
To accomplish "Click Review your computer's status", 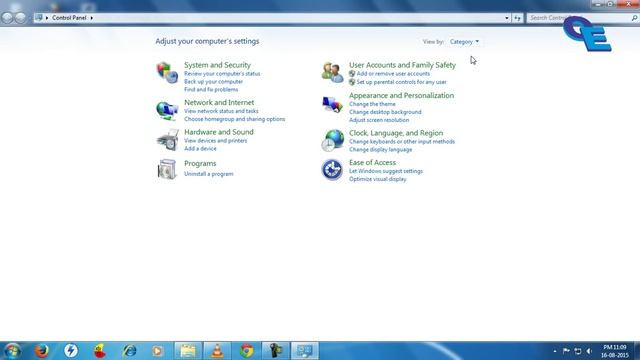I will click(x=222, y=74).
